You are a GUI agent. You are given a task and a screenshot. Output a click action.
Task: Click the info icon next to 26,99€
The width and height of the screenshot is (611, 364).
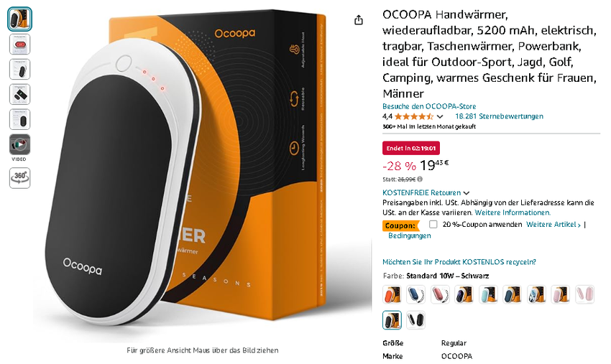[420, 179]
